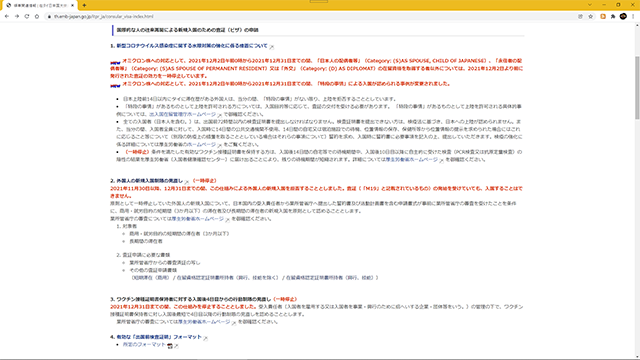Open the Extensions puzzle piece menu

pyautogui.click(x=613, y=16)
